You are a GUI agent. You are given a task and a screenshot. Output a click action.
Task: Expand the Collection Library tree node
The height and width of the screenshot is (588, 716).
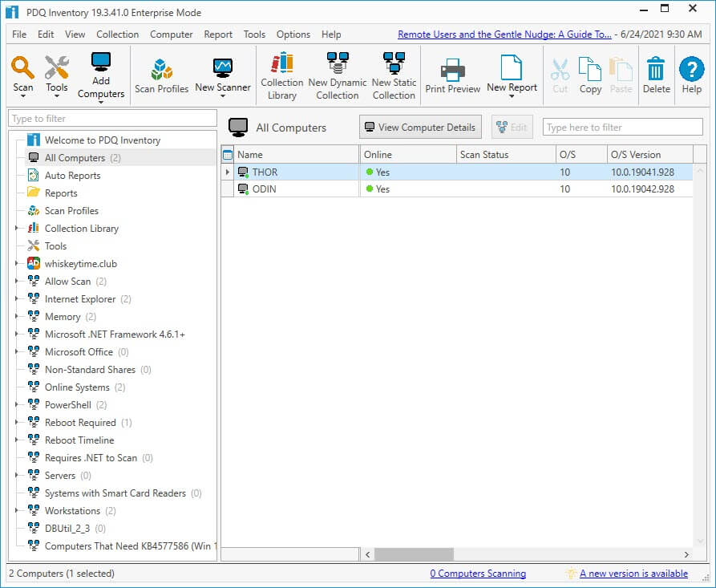tap(17, 228)
